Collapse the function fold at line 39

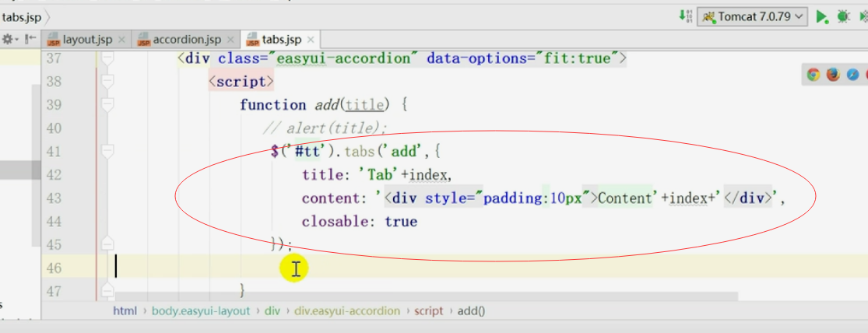point(107,104)
